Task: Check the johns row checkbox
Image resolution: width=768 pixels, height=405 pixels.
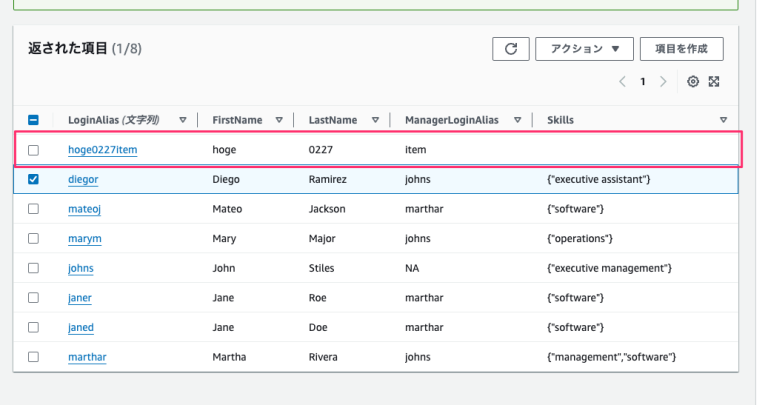Action: click(33, 268)
